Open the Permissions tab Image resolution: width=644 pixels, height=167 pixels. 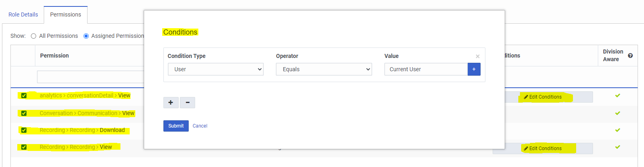65,14
